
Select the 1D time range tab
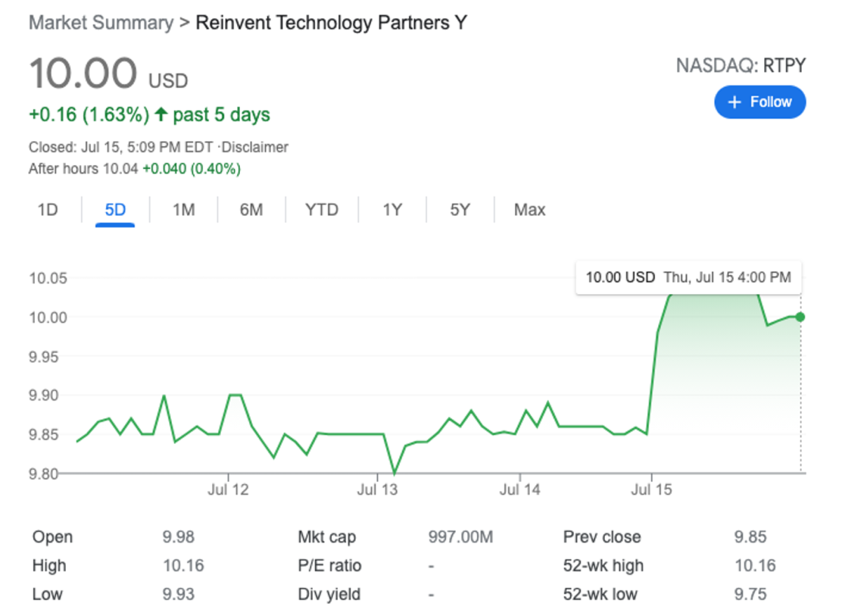click(x=47, y=210)
